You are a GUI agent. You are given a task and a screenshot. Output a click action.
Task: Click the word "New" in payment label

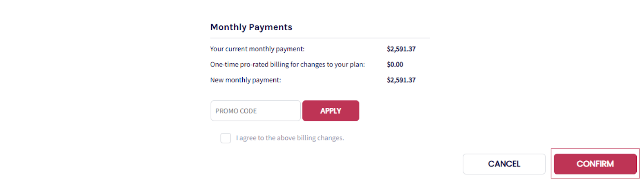point(217,80)
